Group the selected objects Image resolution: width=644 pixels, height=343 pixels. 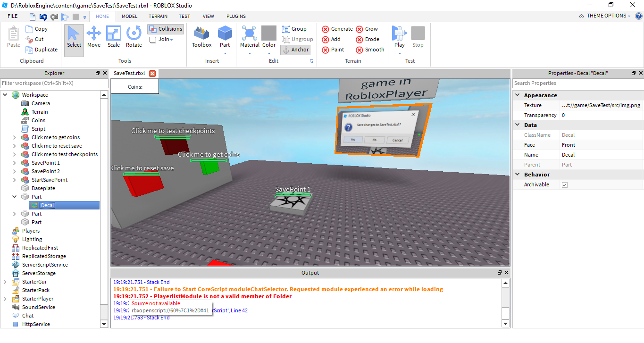click(x=294, y=29)
